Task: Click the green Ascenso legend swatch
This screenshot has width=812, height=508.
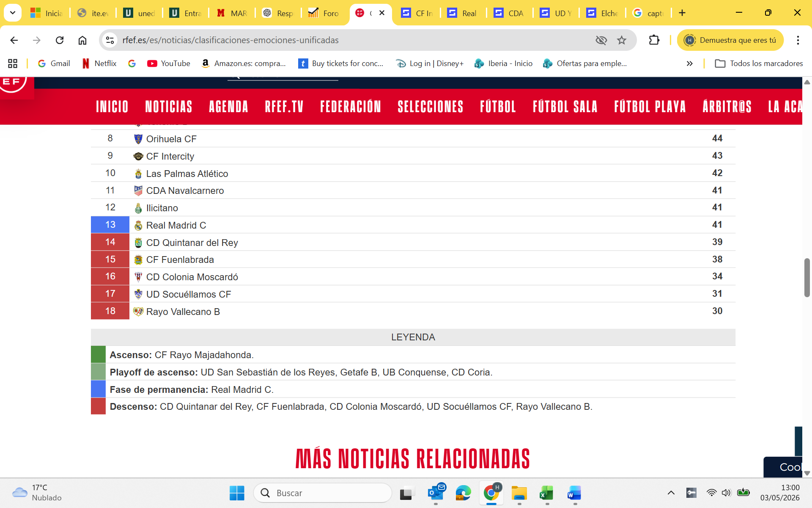Action: pos(98,354)
